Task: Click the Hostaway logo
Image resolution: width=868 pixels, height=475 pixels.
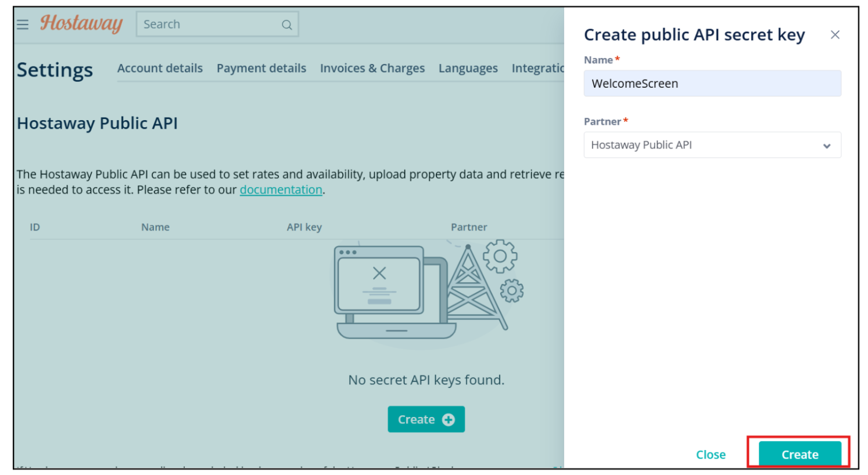Action: tap(81, 24)
